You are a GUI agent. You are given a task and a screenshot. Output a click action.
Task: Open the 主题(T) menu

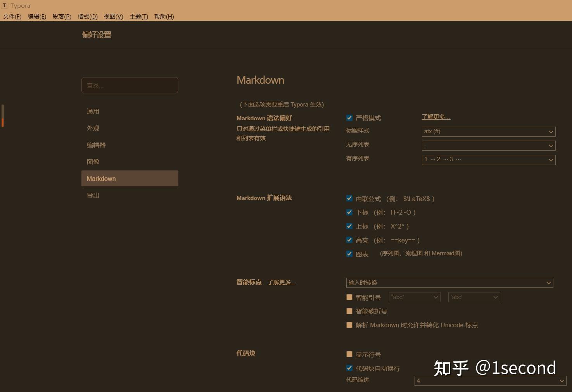(138, 17)
